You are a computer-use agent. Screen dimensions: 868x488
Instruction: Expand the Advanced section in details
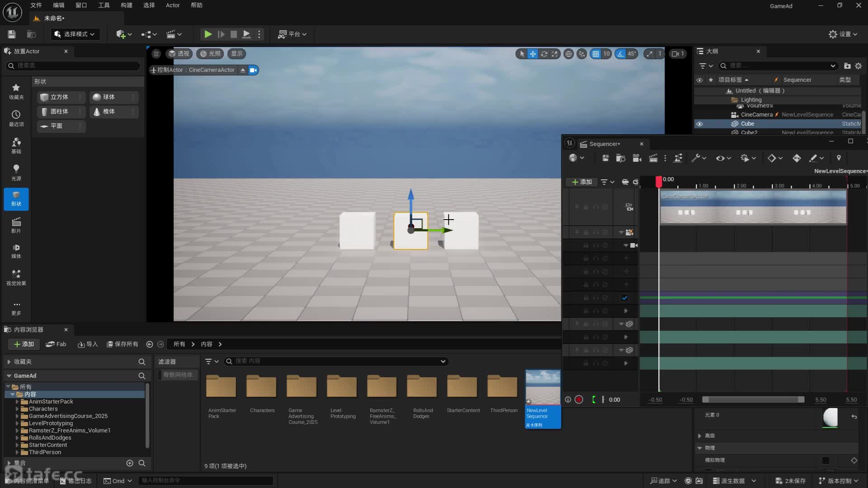click(x=700, y=436)
